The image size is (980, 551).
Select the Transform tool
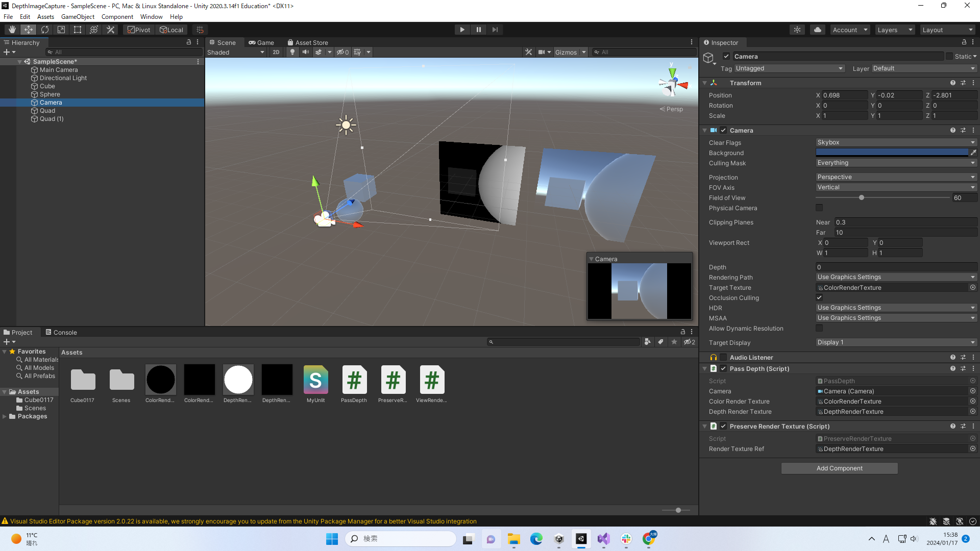click(94, 30)
